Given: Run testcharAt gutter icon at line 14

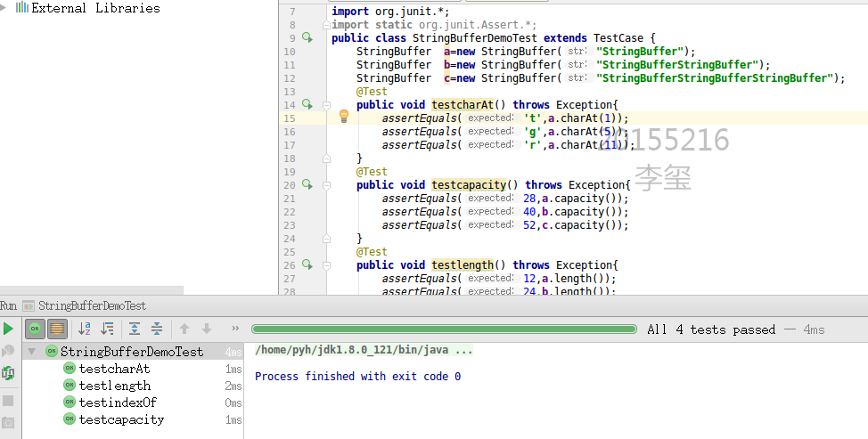Looking at the screenshot, I should [307, 104].
